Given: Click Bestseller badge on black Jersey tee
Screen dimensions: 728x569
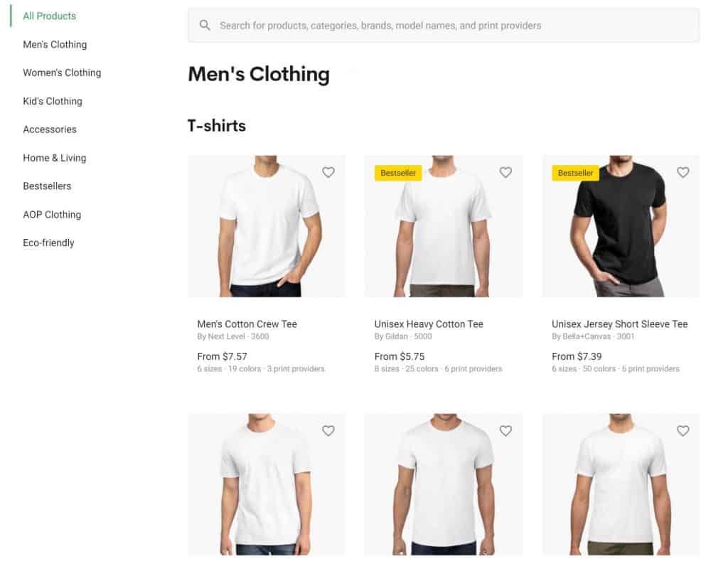Looking at the screenshot, I should 576,173.
